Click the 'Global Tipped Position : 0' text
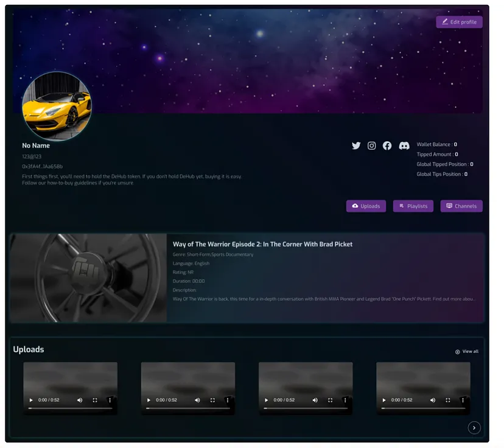The width and height of the screenshot is (504, 448). [x=445, y=164]
